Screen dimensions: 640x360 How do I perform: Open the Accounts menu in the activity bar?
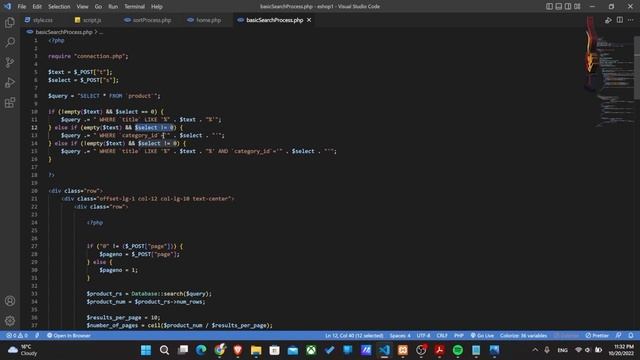(x=10, y=301)
